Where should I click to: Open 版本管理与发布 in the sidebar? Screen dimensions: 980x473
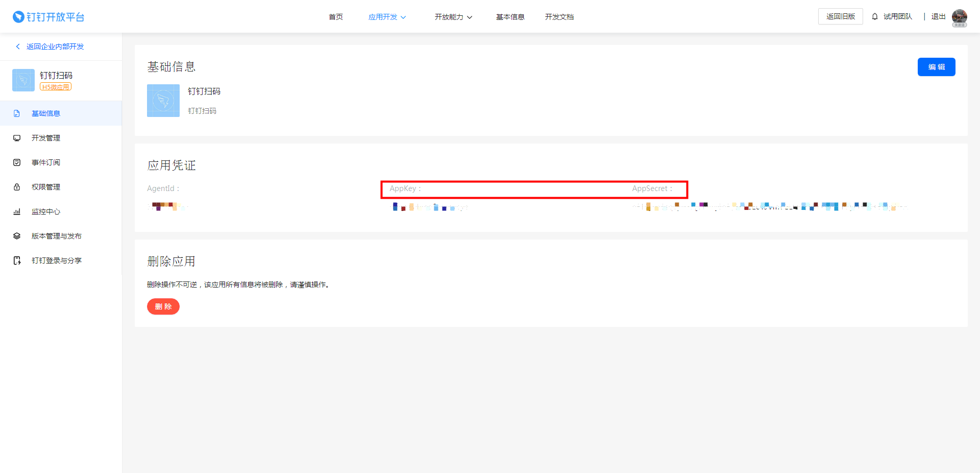[x=61, y=236]
